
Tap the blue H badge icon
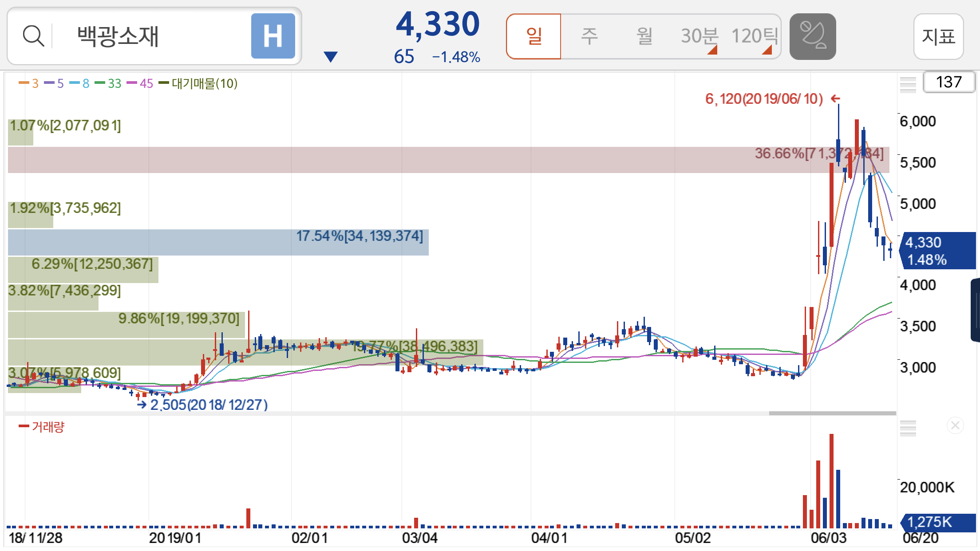(x=273, y=36)
